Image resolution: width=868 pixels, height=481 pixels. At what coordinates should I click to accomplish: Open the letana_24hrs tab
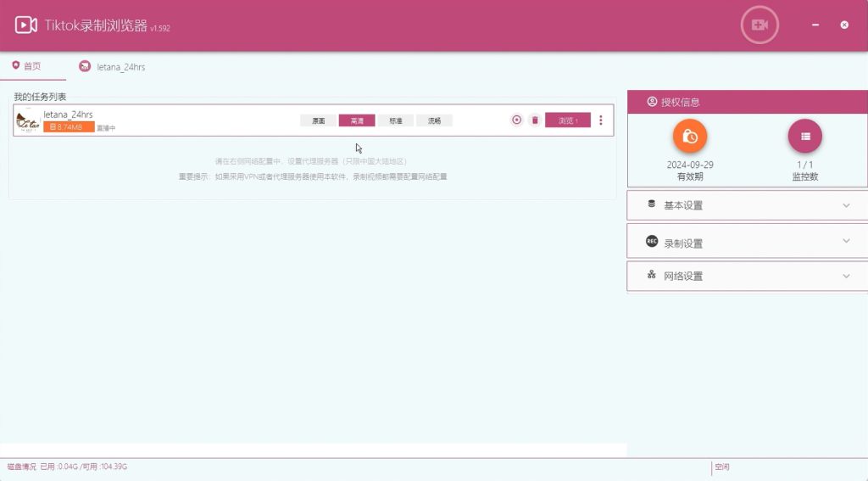pos(112,66)
